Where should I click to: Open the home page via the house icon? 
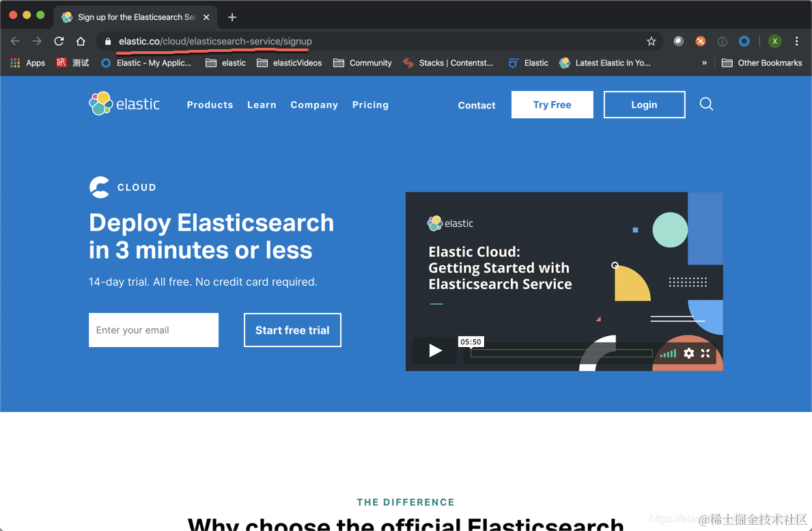coord(81,41)
